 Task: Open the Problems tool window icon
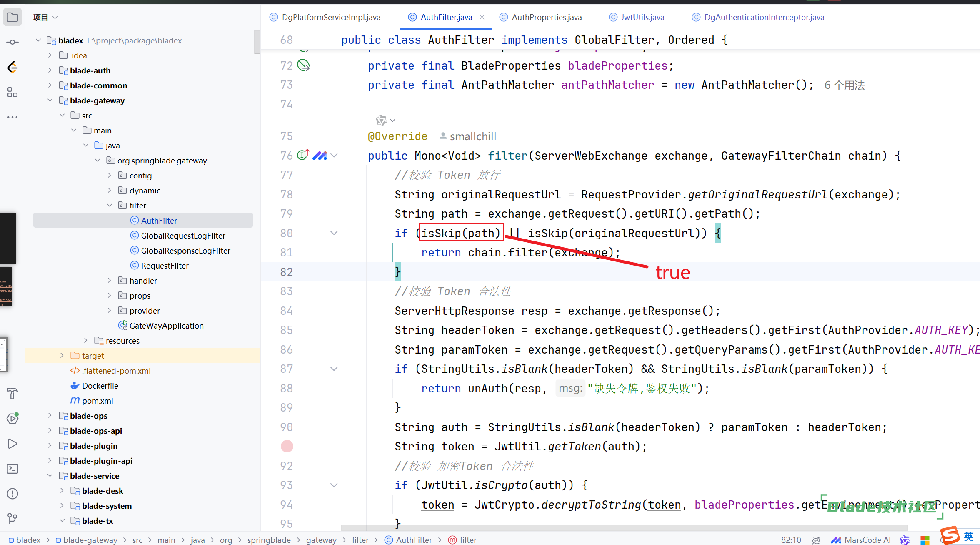[12, 494]
